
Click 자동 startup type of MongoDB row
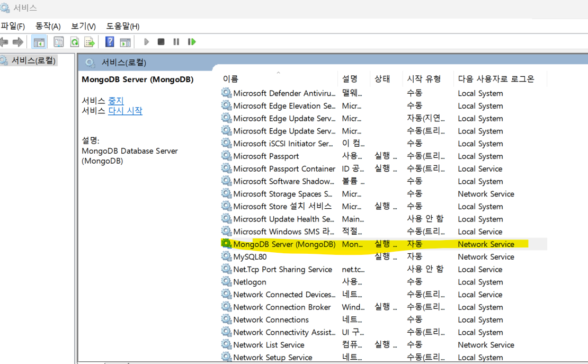coord(414,244)
